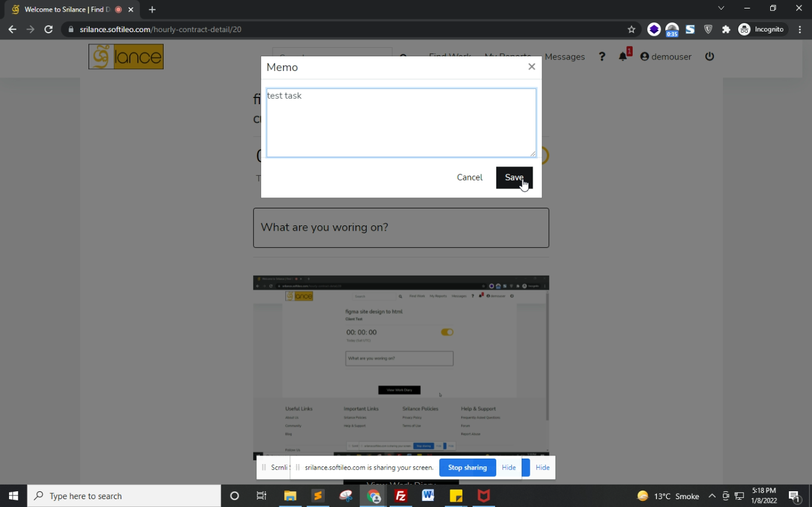Click the help question mark icon

(602, 56)
